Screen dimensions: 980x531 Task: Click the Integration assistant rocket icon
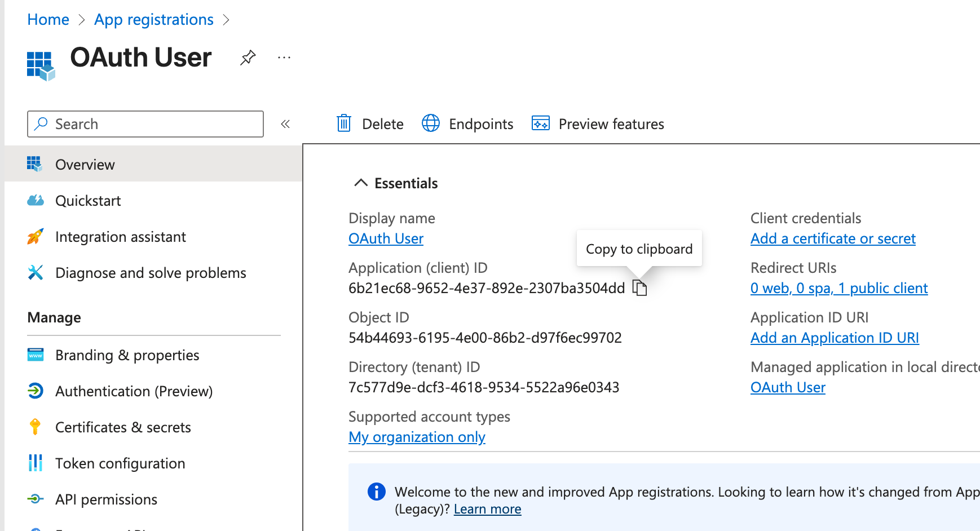tap(36, 236)
